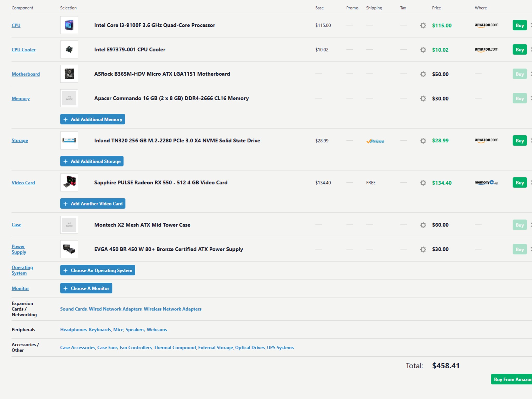This screenshot has width=532, height=399.
Task: Open the CPU Cooler component link
Action: pyautogui.click(x=23, y=50)
